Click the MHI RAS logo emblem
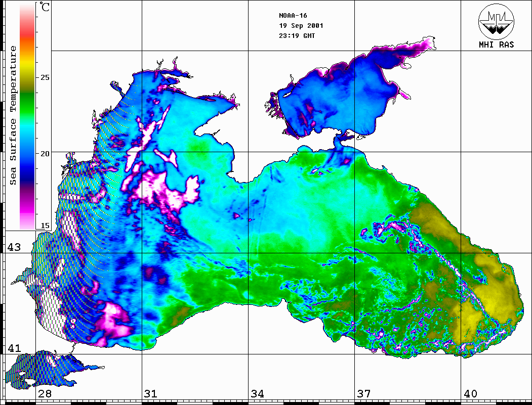 coord(497,21)
